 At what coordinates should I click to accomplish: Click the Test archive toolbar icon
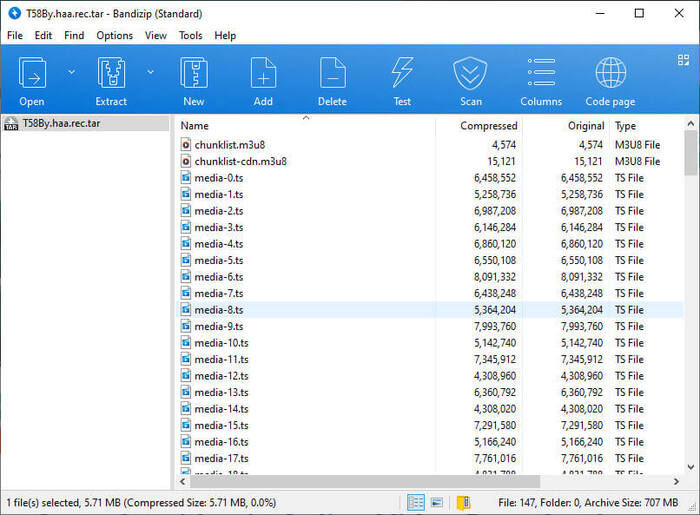(402, 73)
